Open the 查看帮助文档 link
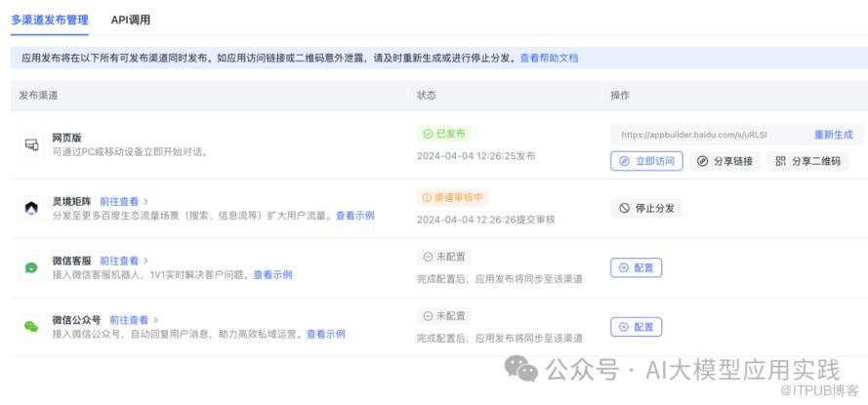The height and width of the screenshot is (405, 868). [549, 59]
